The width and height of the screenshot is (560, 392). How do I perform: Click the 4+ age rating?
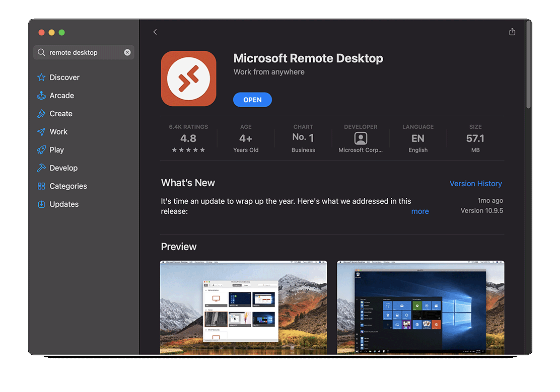pos(246,138)
